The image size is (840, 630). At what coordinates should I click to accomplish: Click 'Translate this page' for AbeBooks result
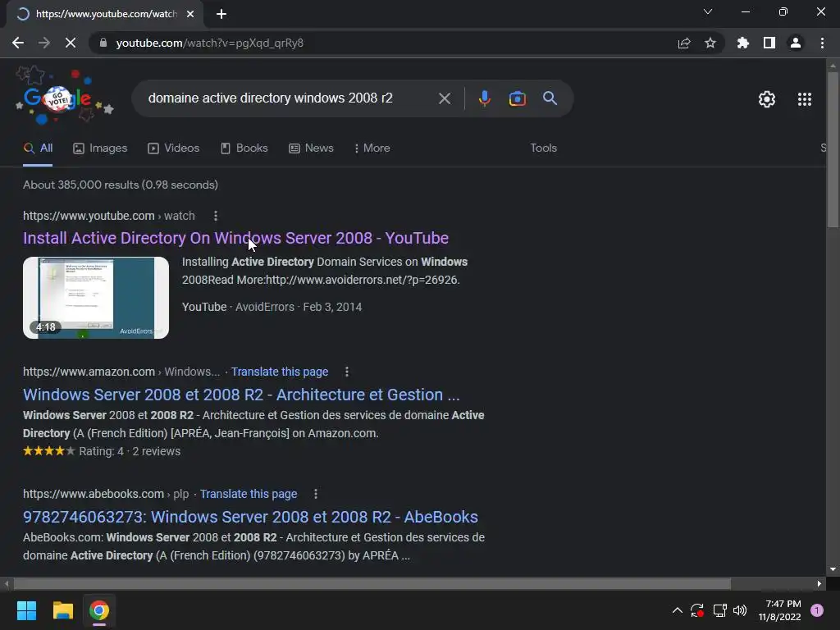249,494
